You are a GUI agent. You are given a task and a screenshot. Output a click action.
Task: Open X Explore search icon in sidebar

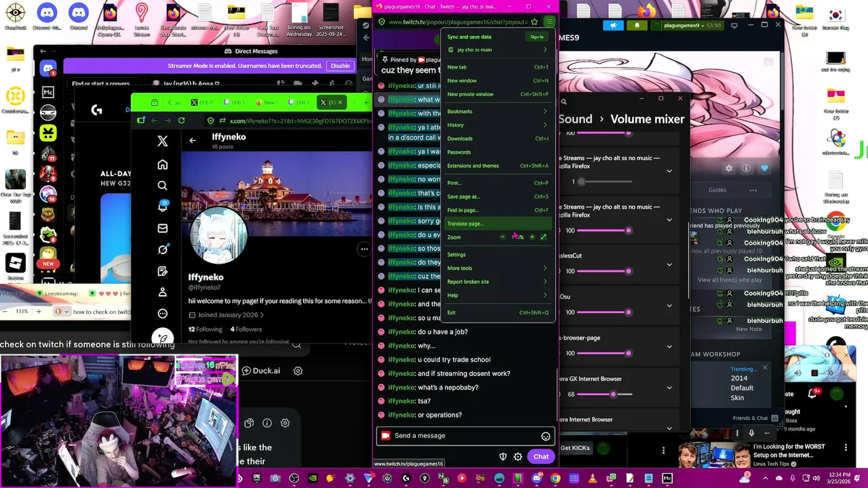163,186
